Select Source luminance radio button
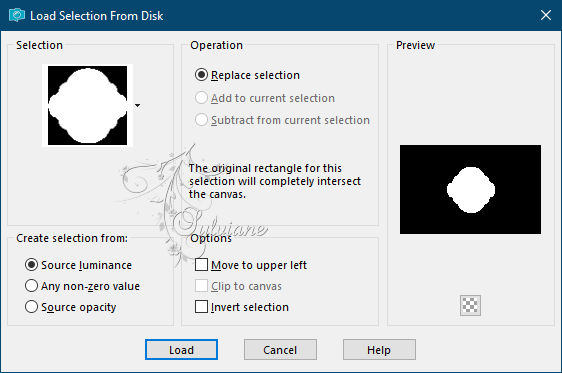This screenshot has height=373, width=562. (78, 265)
